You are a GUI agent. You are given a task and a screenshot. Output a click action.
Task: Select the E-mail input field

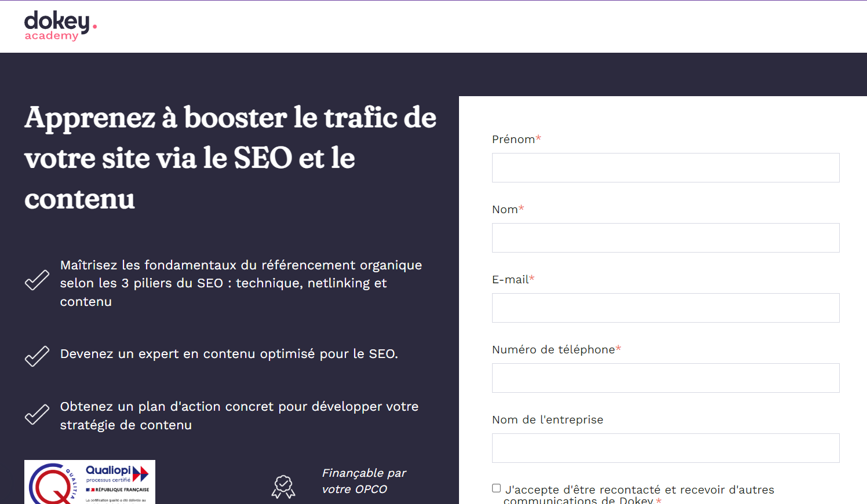(x=665, y=308)
